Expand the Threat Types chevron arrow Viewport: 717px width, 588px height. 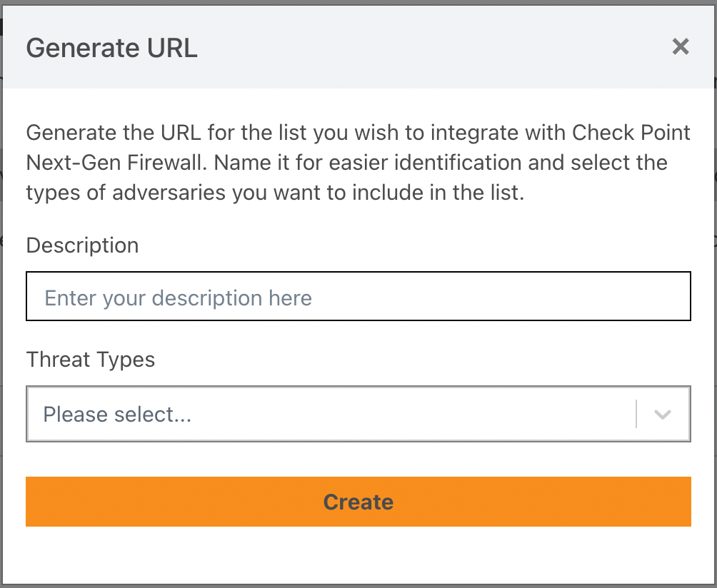pos(663,415)
